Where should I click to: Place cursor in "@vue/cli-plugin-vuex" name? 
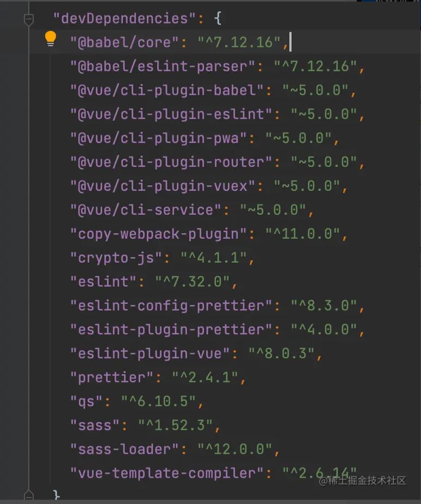point(163,186)
